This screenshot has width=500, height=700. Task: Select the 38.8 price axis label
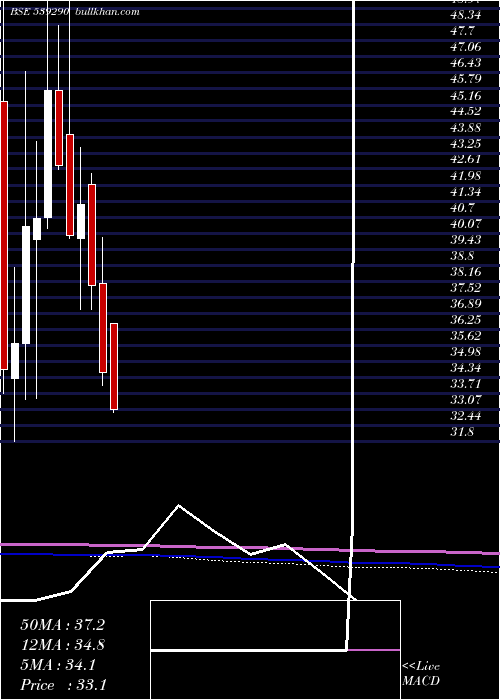462,256
